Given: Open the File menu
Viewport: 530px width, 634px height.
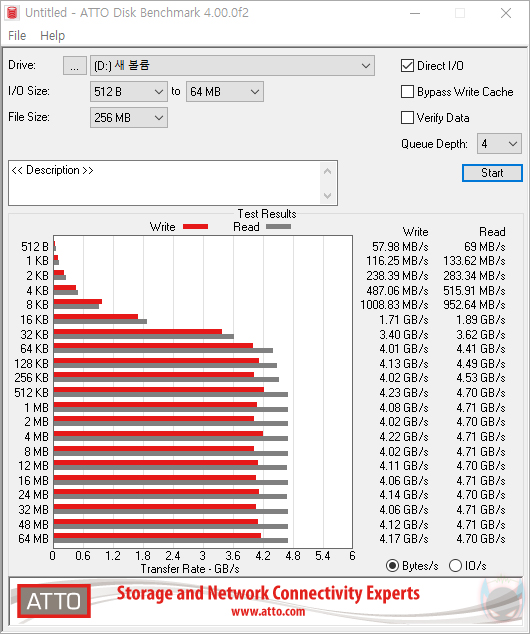Looking at the screenshot, I should point(17,36).
